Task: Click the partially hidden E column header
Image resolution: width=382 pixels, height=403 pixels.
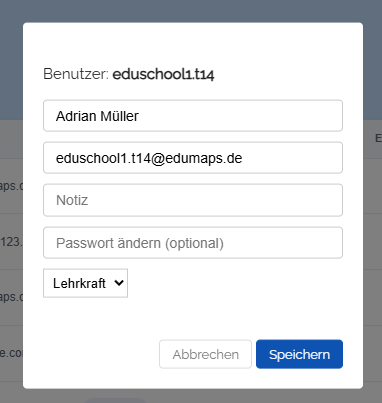Action: pyautogui.click(x=378, y=138)
